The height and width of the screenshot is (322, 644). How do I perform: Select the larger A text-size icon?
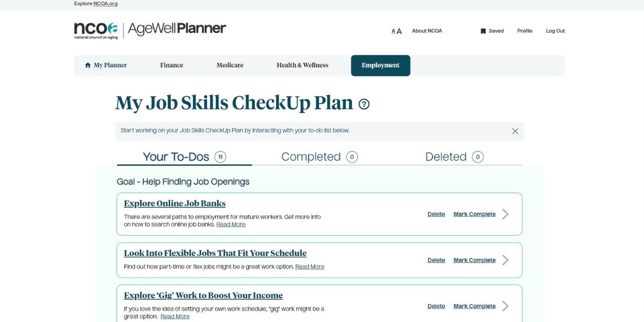(398, 31)
